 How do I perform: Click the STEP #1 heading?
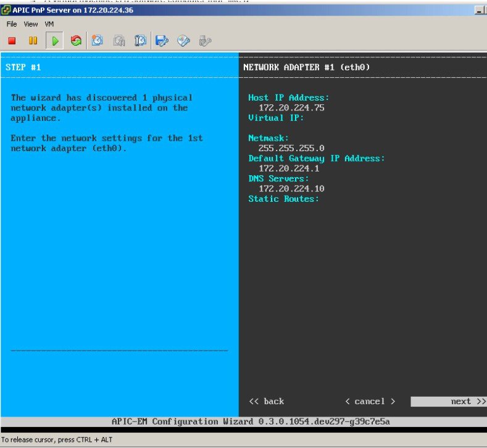tap(23, 67)
